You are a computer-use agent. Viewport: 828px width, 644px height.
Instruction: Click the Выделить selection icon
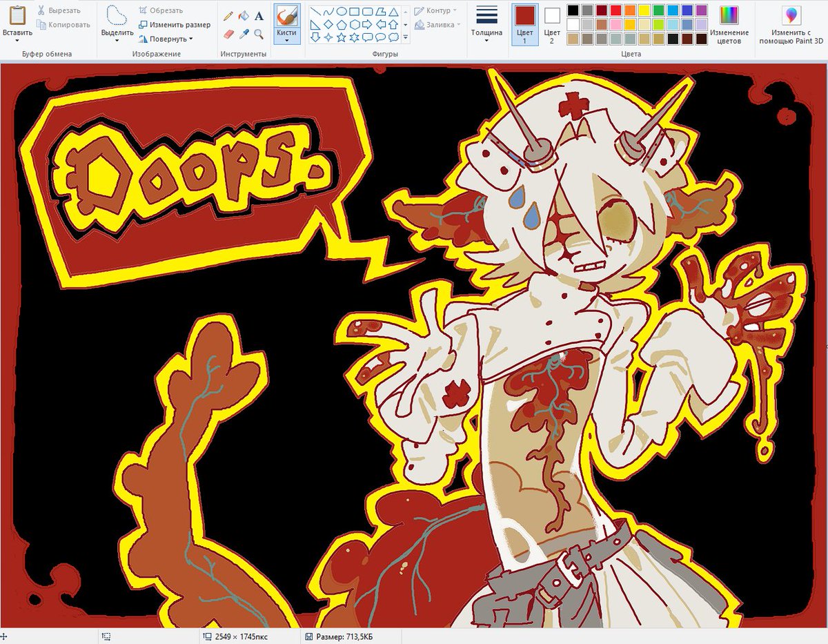pos(117,16)
